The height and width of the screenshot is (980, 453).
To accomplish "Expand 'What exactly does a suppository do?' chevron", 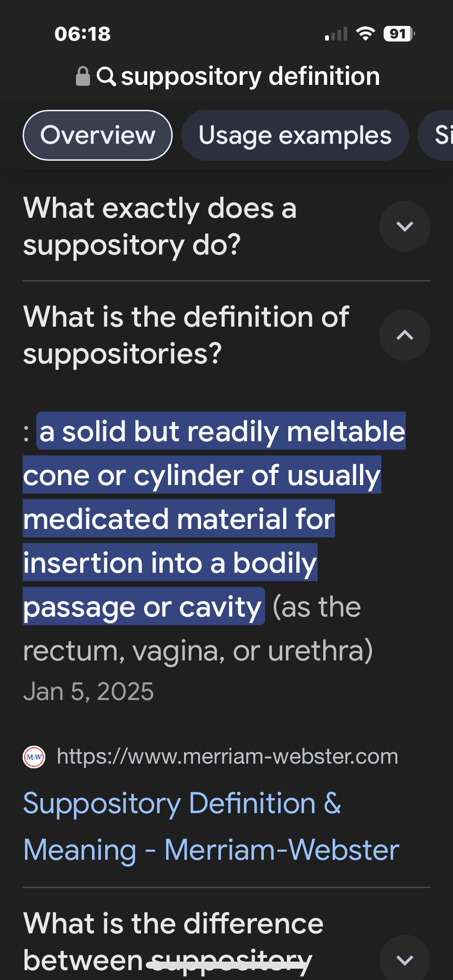I will [x=405, y=226].
